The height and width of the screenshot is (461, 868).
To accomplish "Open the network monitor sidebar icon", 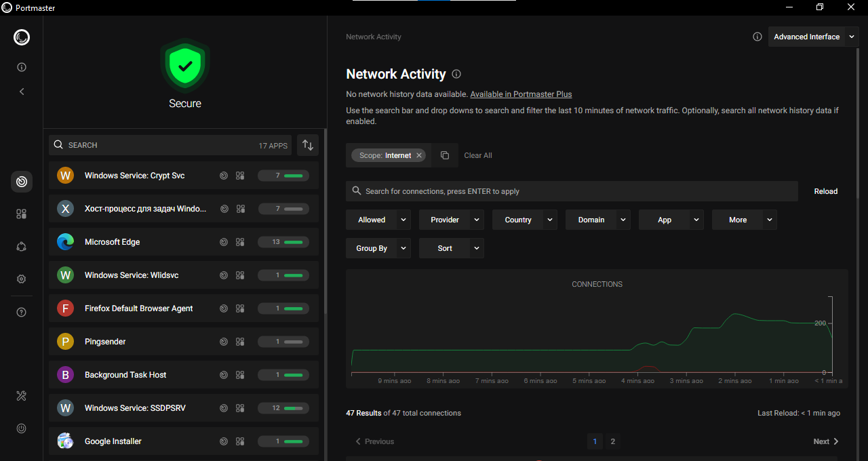I will click(x=22, y=182).
